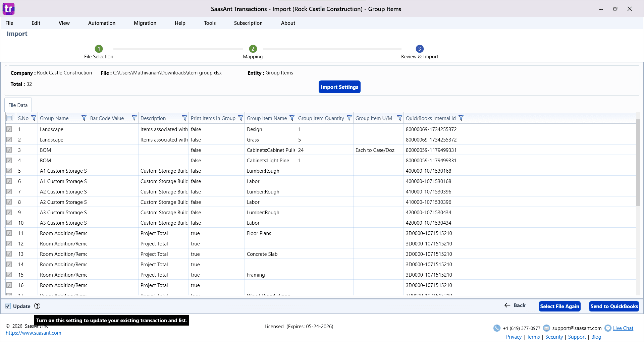The width and height of the screenshot is (644, 342).
Task: Filter the Print Items in Group column
Action: point(240,118)
